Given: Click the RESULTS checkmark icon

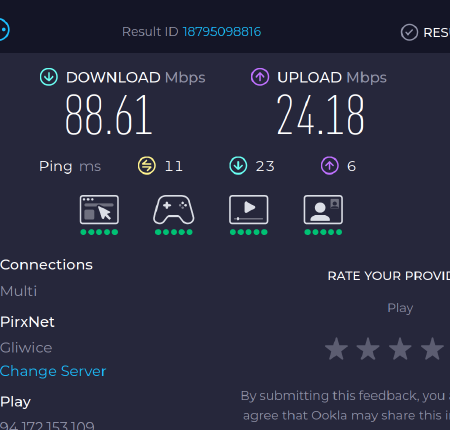Looking at the screenshot, I should 409,32.
